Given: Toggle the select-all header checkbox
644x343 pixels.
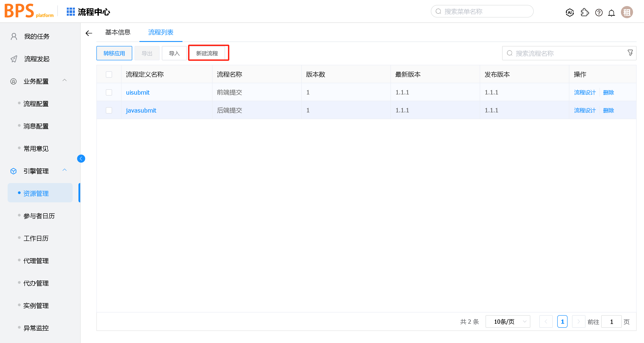Looking at the screenshot, I should tap(109, 74).
